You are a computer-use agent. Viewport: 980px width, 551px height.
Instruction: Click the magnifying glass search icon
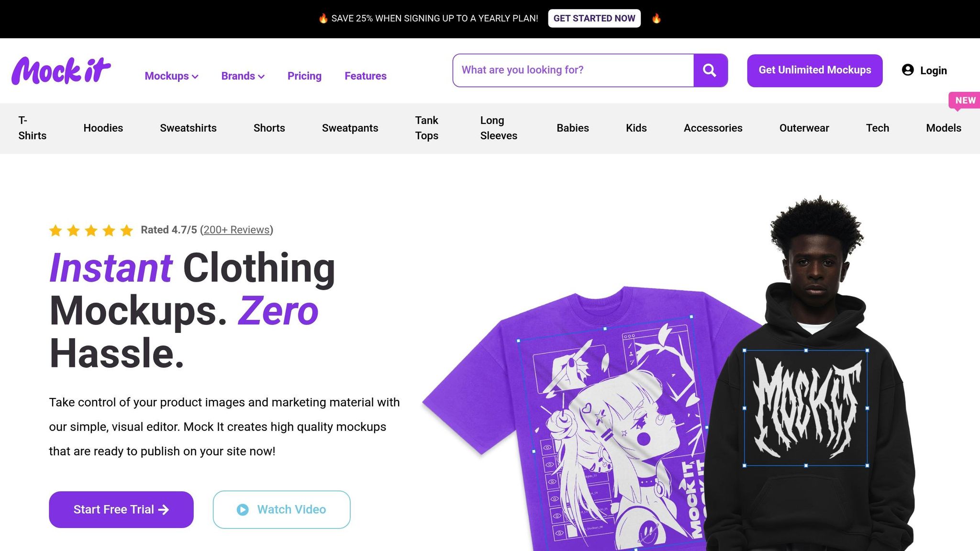710,70
